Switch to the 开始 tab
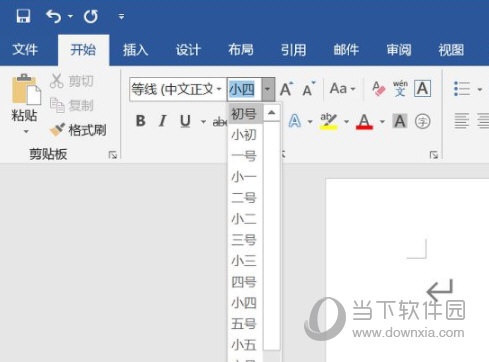 pos(83,50)
